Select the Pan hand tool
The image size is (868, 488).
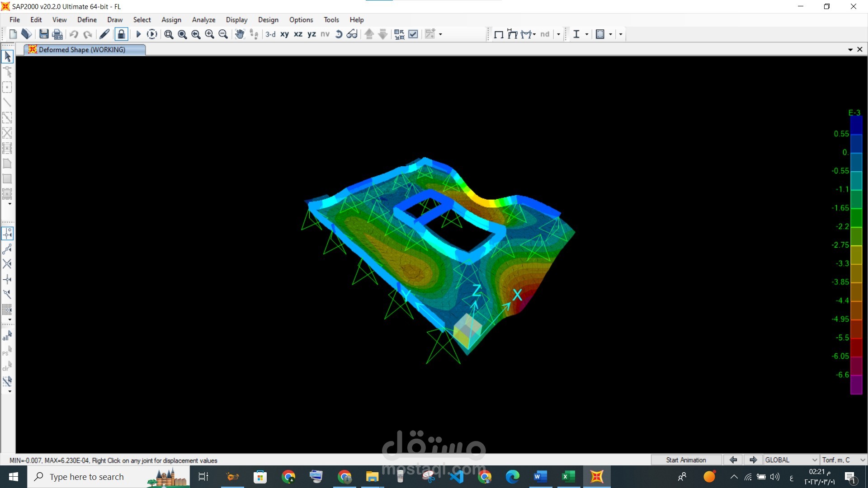click(x=240, y=34)
